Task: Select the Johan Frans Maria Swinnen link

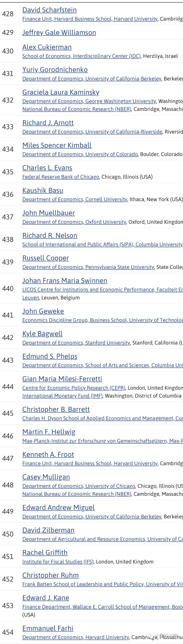Action: 65,281
